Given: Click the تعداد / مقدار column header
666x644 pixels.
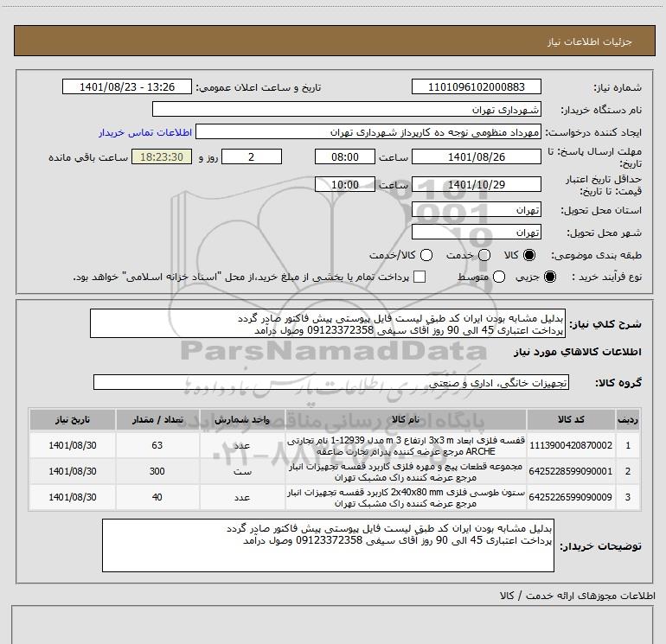Looking at the screenshot, I should tap(157, 419).
